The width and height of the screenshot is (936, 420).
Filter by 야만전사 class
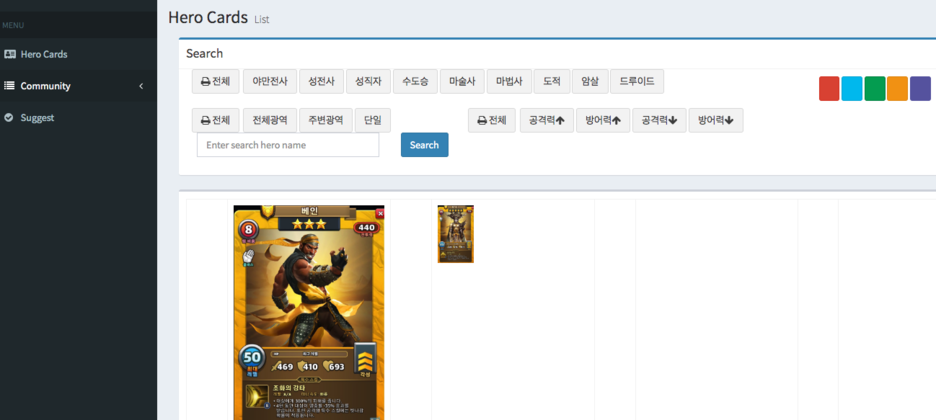click(x=270, y=81)
